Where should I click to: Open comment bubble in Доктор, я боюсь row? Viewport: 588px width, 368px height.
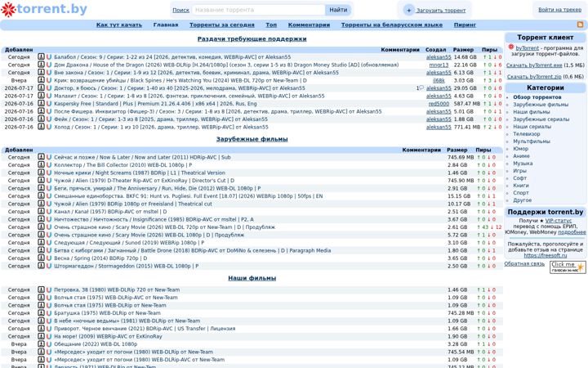click(421, 88)
